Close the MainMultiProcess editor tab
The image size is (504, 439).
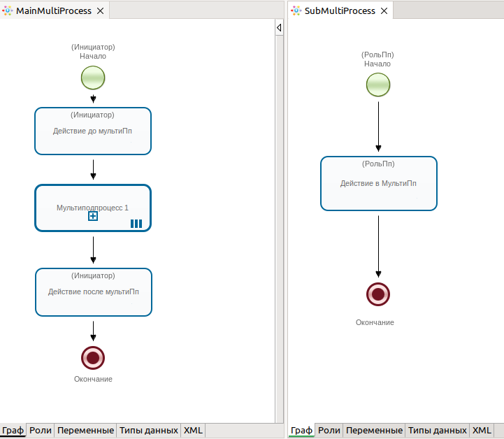(100, 11)
